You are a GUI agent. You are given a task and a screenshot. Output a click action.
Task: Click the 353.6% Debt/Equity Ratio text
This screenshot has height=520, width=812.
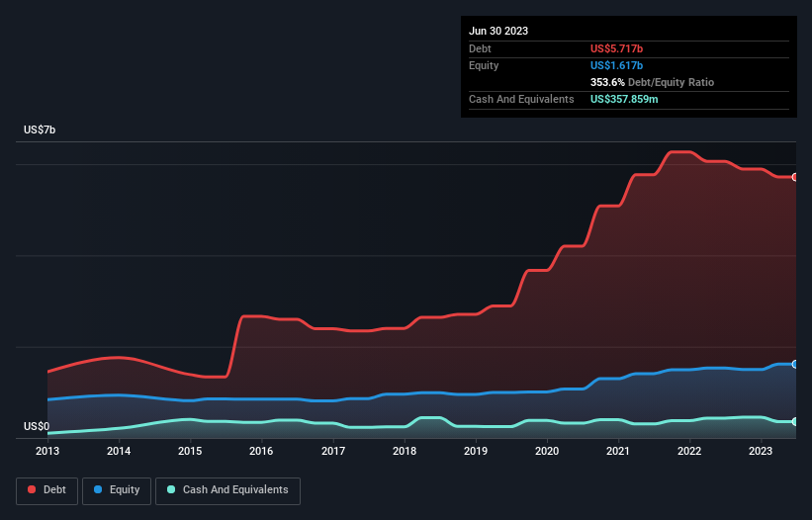click(652, 82)
